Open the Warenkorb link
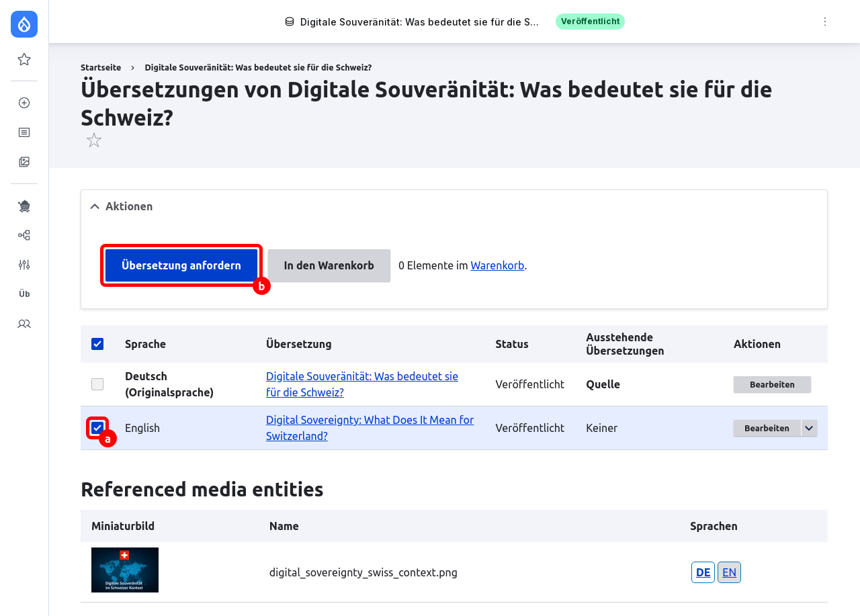Image resolution: width=860 pixels, height=616 pixels. tap(497, 265)
